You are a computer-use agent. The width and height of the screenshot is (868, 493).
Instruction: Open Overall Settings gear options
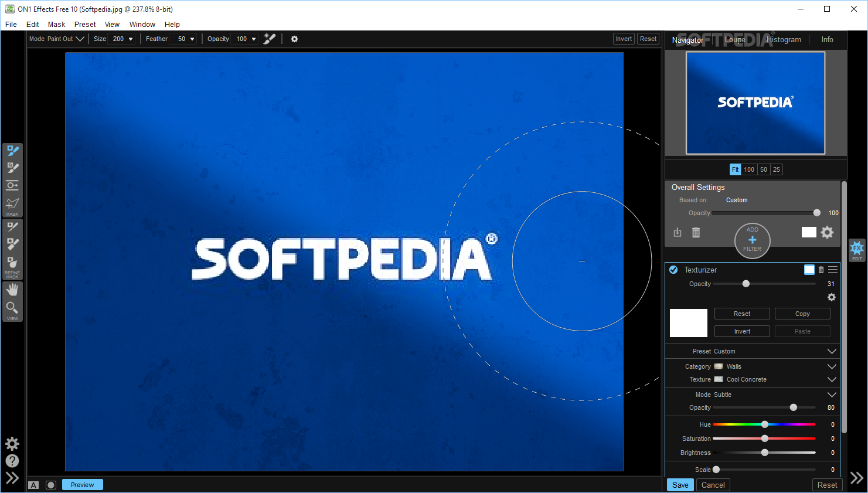point(827,232)
